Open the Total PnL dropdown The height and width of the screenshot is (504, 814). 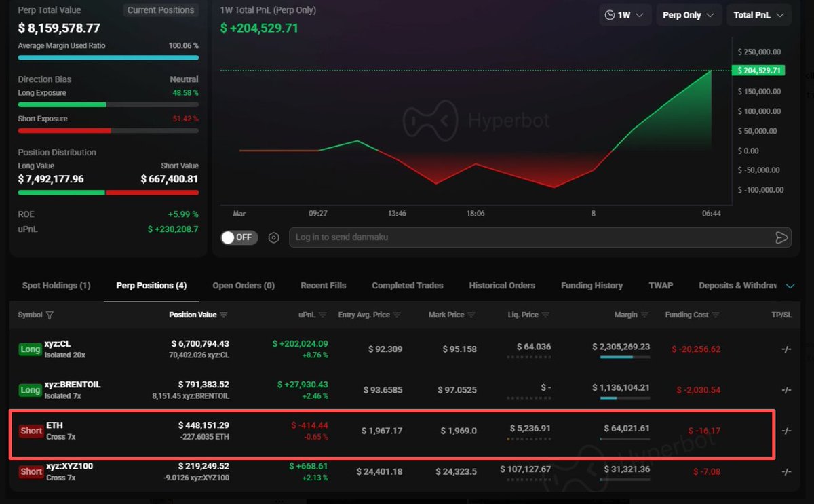pos(758,15)
